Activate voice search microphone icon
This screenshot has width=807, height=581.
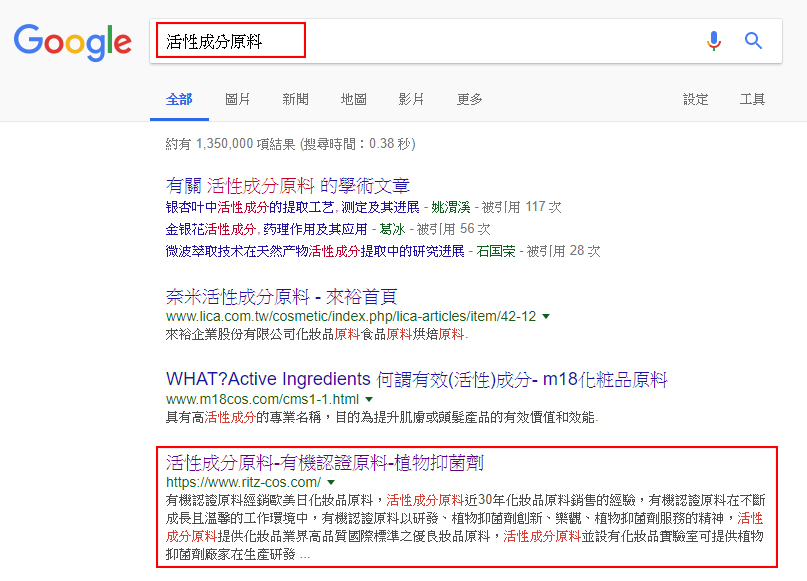point(713,41)
